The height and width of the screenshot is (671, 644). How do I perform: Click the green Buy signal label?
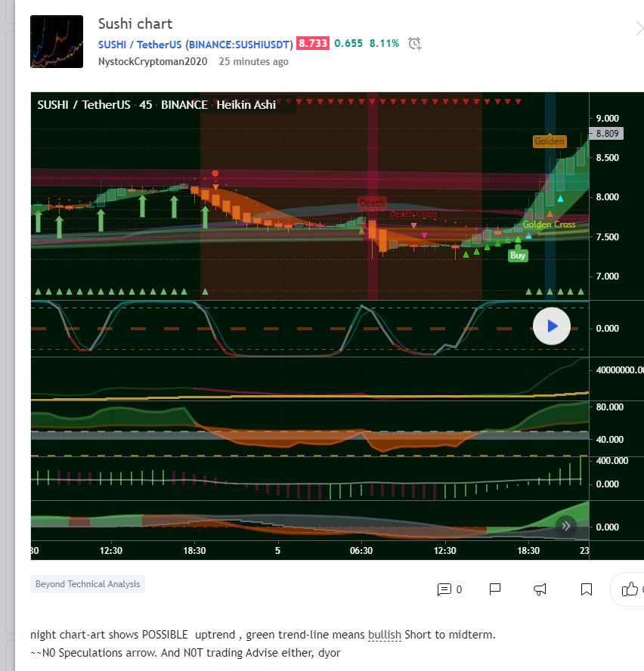[x=518, y=255]
